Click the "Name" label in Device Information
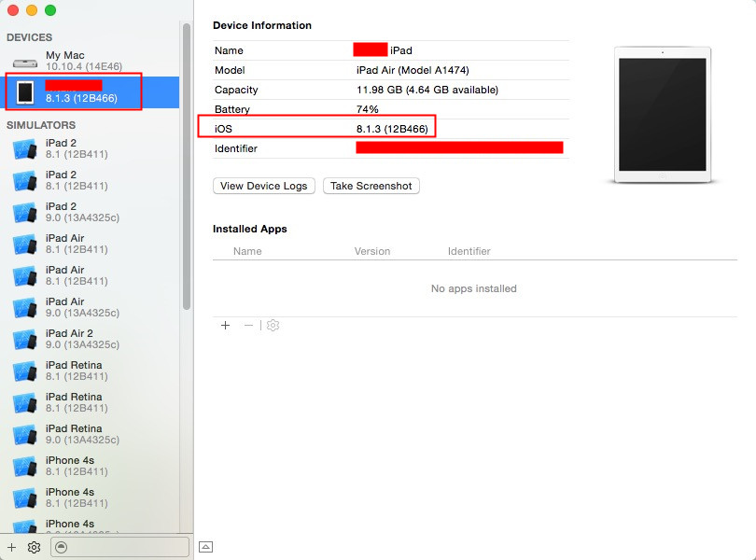Viewport: 756px width, 560px height. pyautogui.click(x=229, y=50)
